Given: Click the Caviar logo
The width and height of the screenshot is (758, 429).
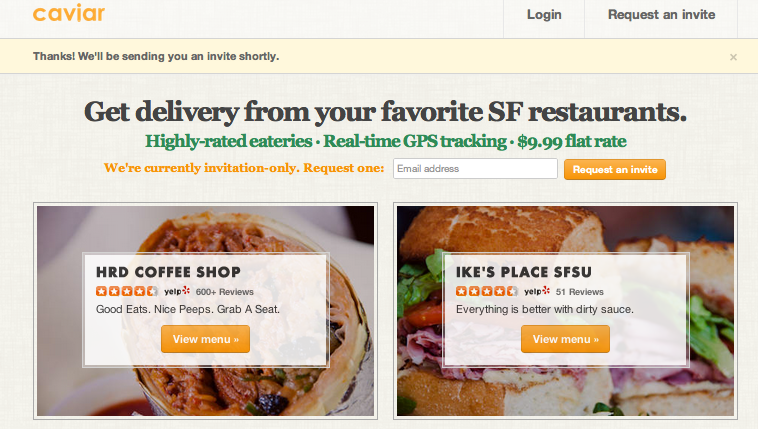Looking at the screenshot, I should 69,14.
